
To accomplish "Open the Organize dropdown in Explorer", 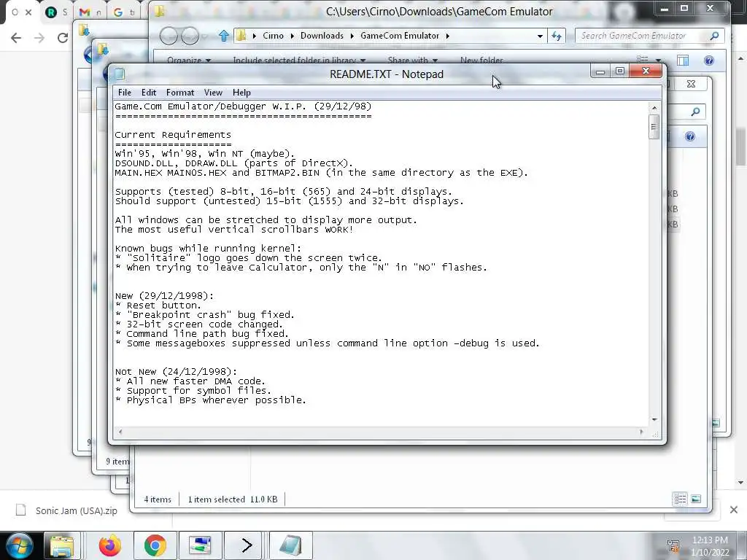I will click(x=189, y=61).
